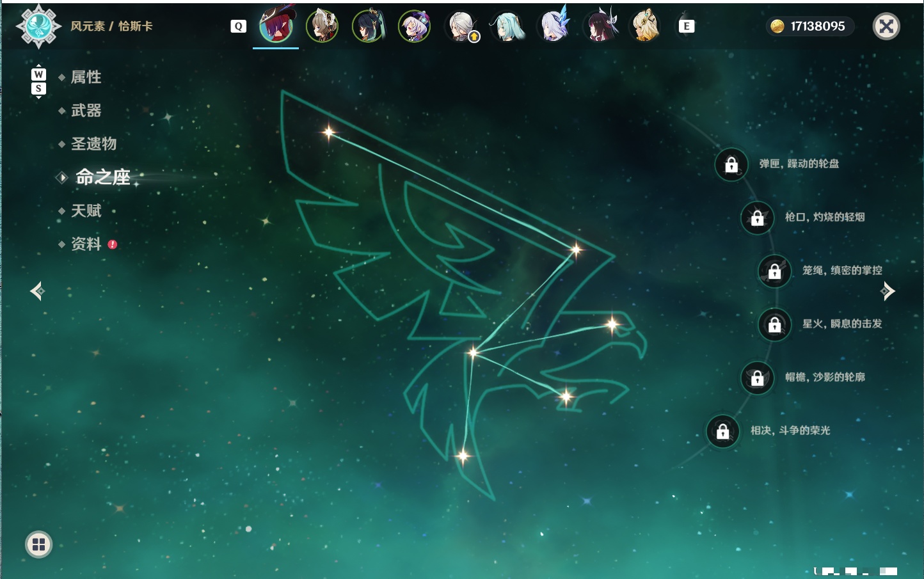Open the 天赋 talents tab
924x579 pixels.
pyautogui.click(x=86, y=210)
